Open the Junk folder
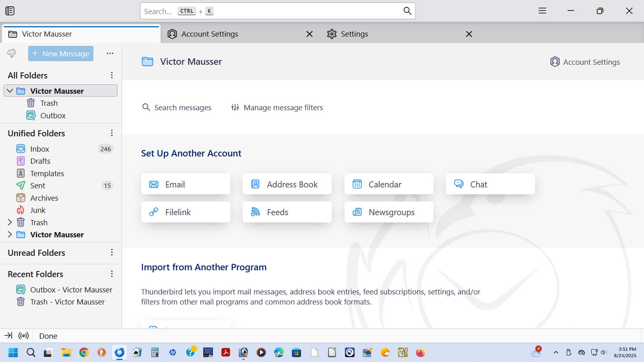644x362 pixels. tap(61, 210)
